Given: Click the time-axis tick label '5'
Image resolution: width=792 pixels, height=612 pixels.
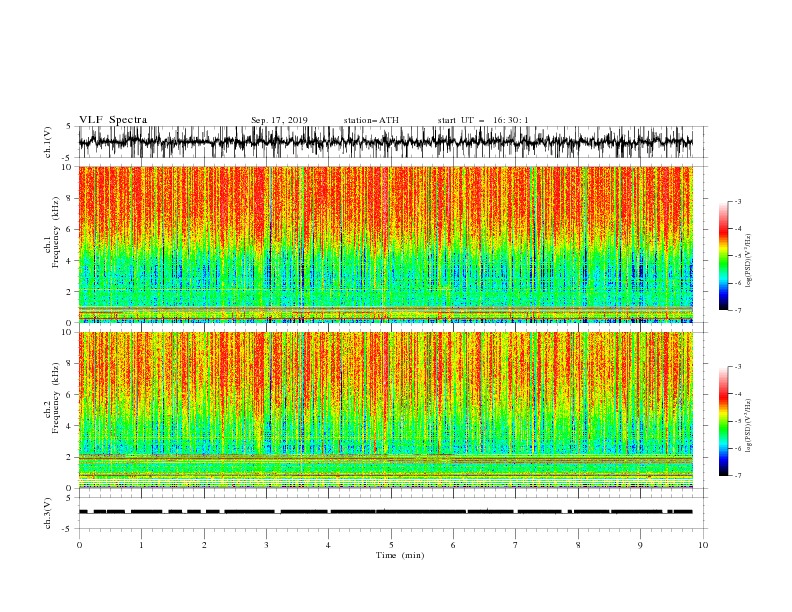Looking at the screenshot, I should point(391,545).
